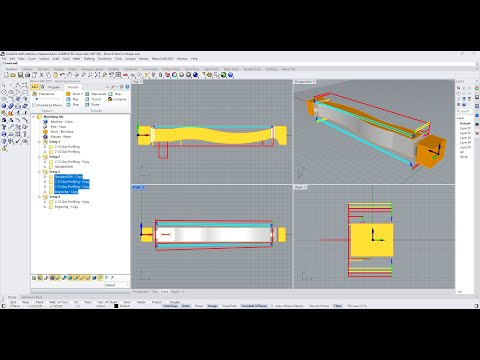Click last icon in Machining Browser bottom toolbar

(x=112, y=278)
